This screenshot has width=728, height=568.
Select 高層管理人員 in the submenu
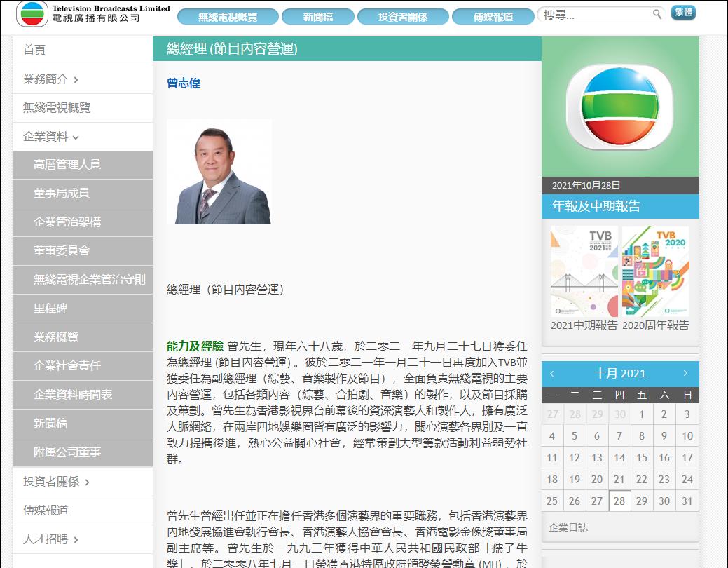pos(83,165)
